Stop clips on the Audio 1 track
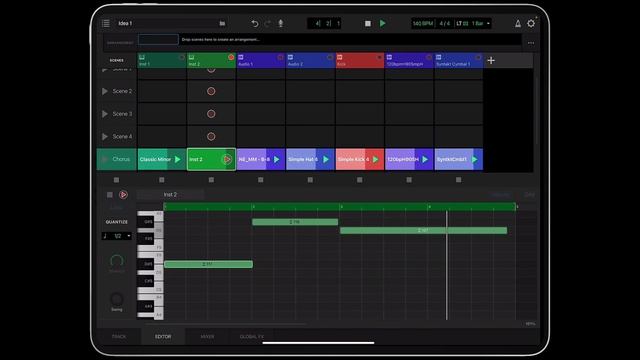 [260, 180]
